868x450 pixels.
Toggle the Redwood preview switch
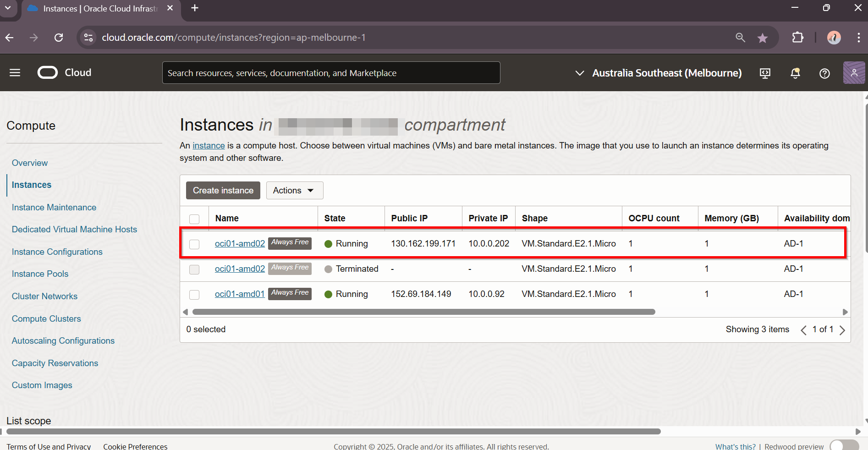(844, 446)
